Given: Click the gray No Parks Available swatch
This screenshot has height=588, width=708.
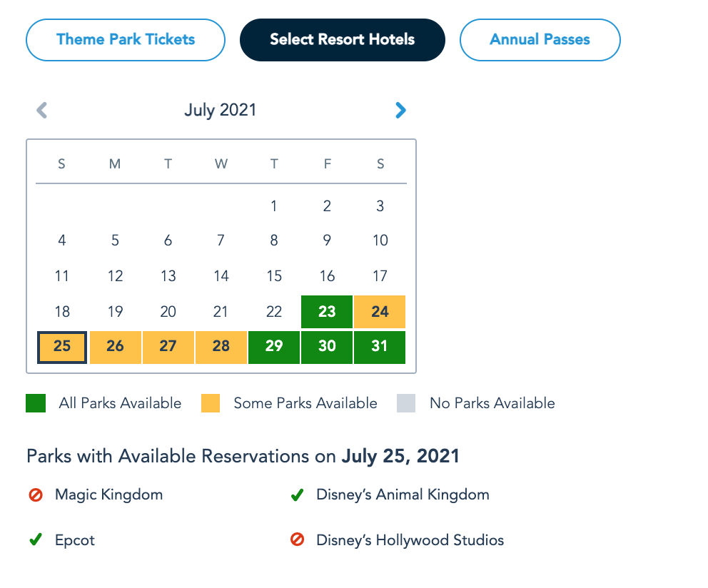Looking at the screenshot, I should (x=406, y=403).
